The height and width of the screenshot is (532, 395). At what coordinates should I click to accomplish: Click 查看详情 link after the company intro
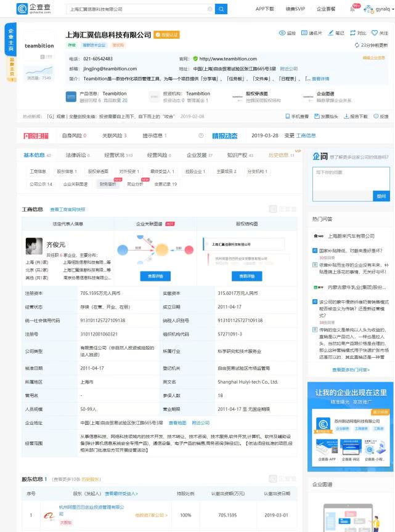pyautogui.click(x=320, y=79)
